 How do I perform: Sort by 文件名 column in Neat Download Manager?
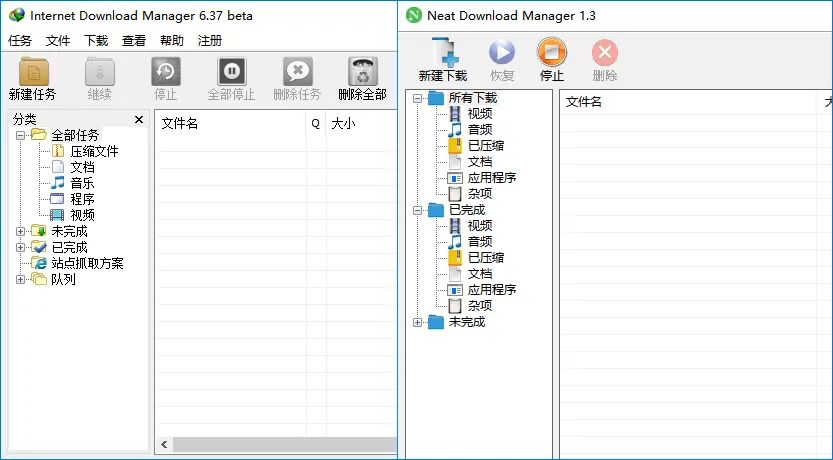click(x=688, y=102)
